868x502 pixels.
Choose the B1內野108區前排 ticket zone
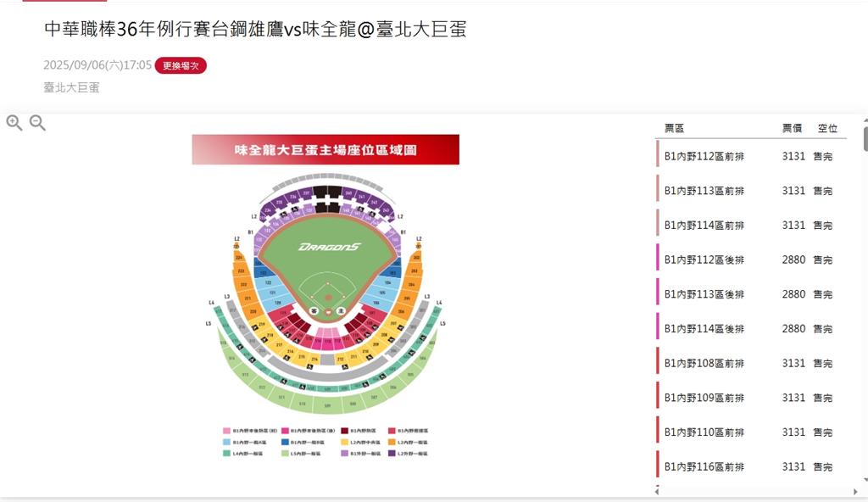[751, 363]
